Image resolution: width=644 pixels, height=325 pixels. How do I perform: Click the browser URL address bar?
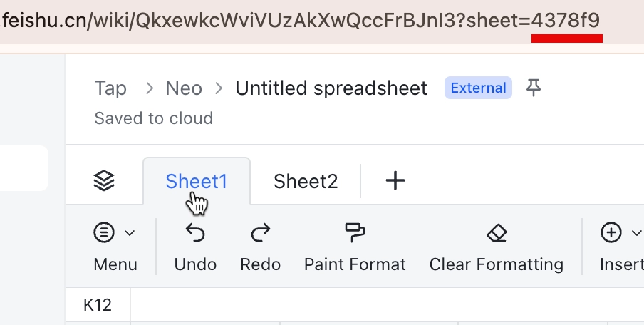301,21
